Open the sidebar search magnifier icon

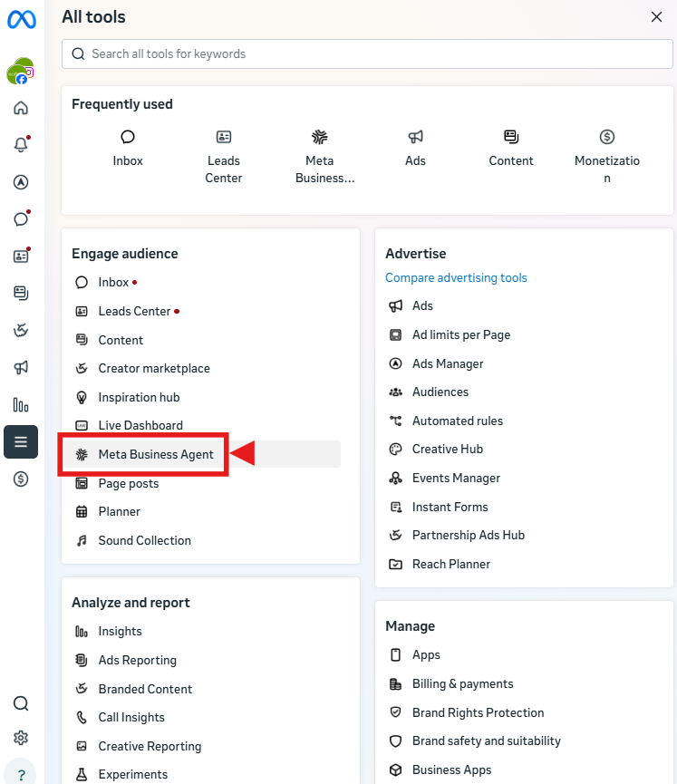pos(21,703)
